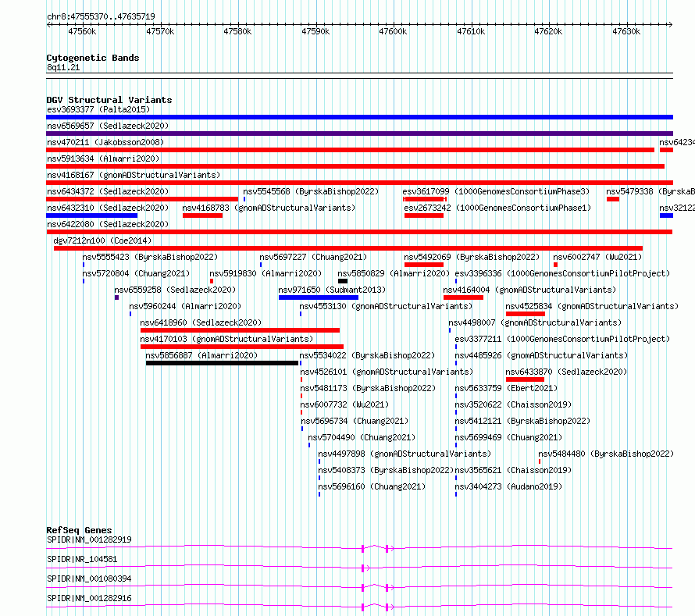
Task: Click SPIDR|NM_001282919 transcript label
Action: (89, 539)
